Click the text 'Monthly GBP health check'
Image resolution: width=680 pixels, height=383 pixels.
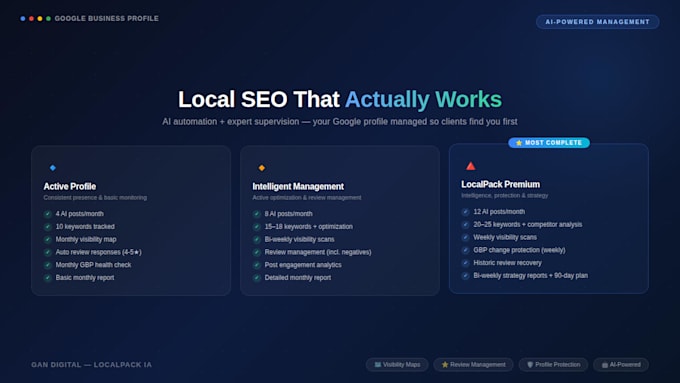click(93, 265)
